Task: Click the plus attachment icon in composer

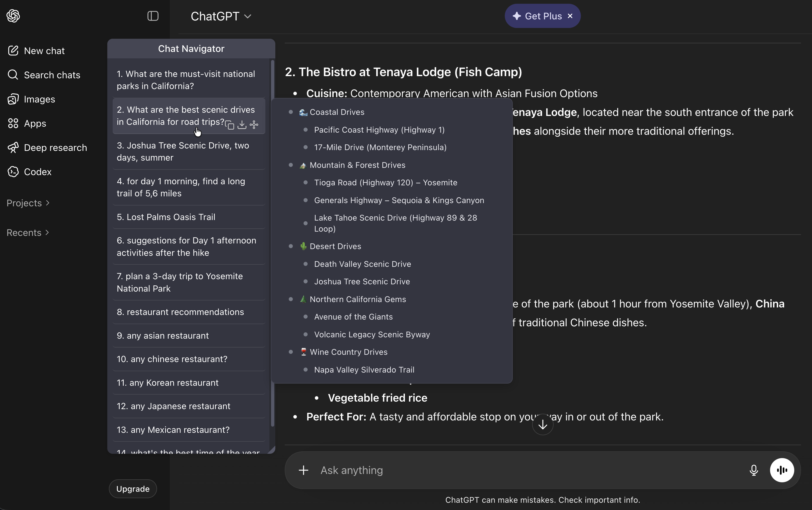Action: pyautogui.click(x=303, y=470)
